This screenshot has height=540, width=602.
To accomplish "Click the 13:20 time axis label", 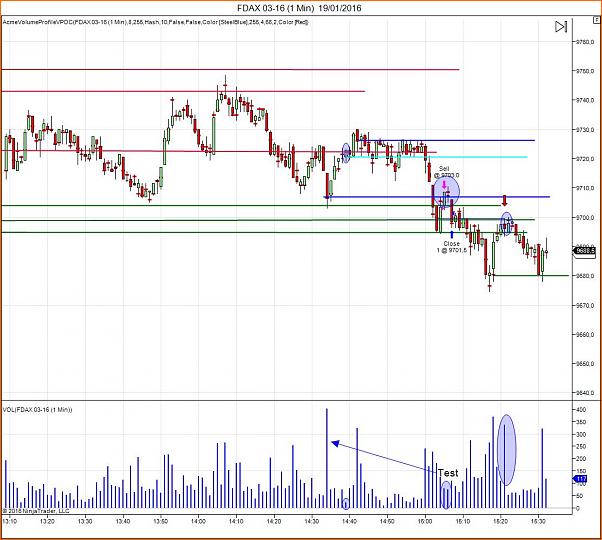I will [x=47, y=521].
